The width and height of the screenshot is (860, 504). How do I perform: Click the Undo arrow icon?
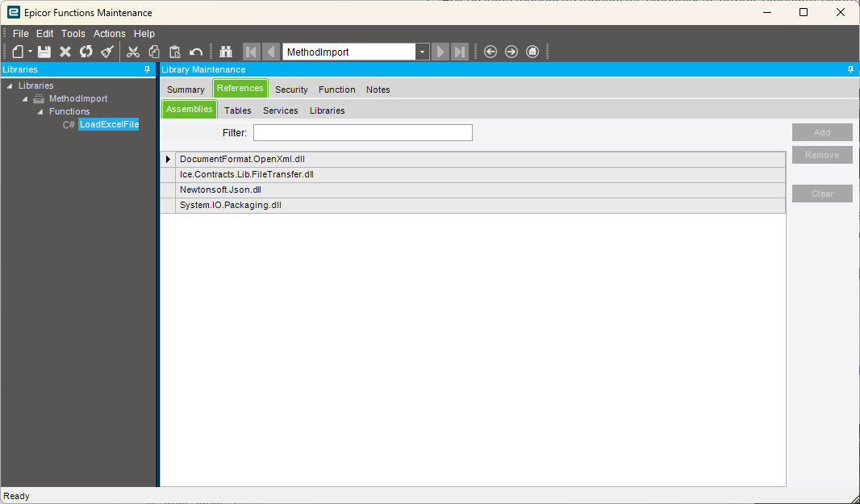click(x=196, y=52)
